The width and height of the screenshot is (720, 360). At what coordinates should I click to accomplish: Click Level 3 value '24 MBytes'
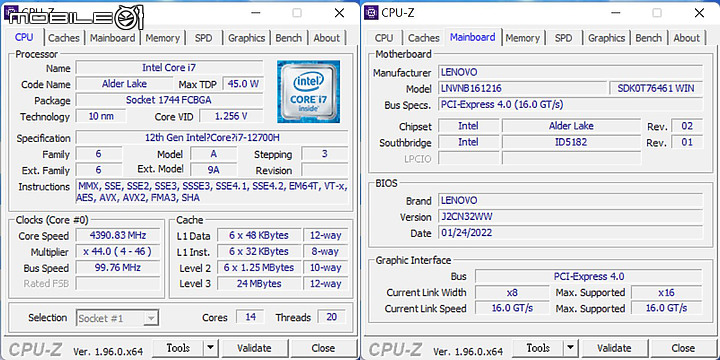click(x=259, y=284)
